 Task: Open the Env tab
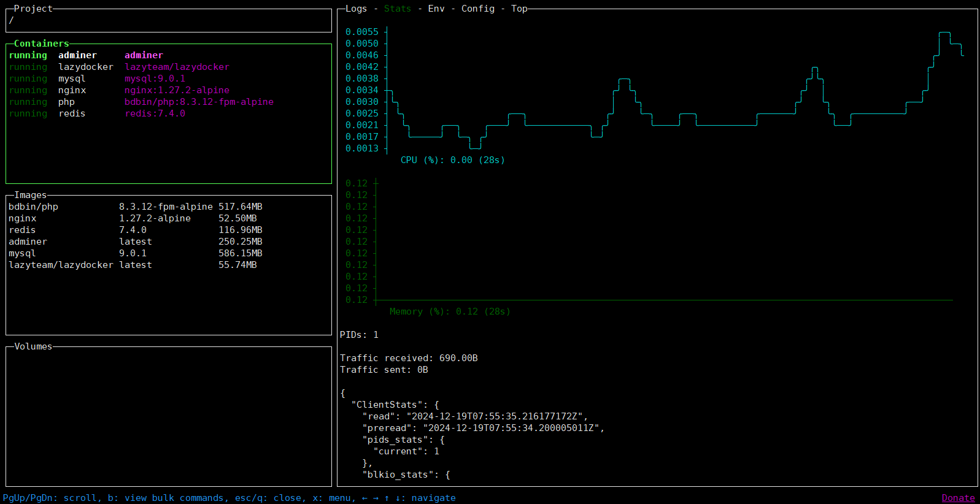(x=436, y=9)
